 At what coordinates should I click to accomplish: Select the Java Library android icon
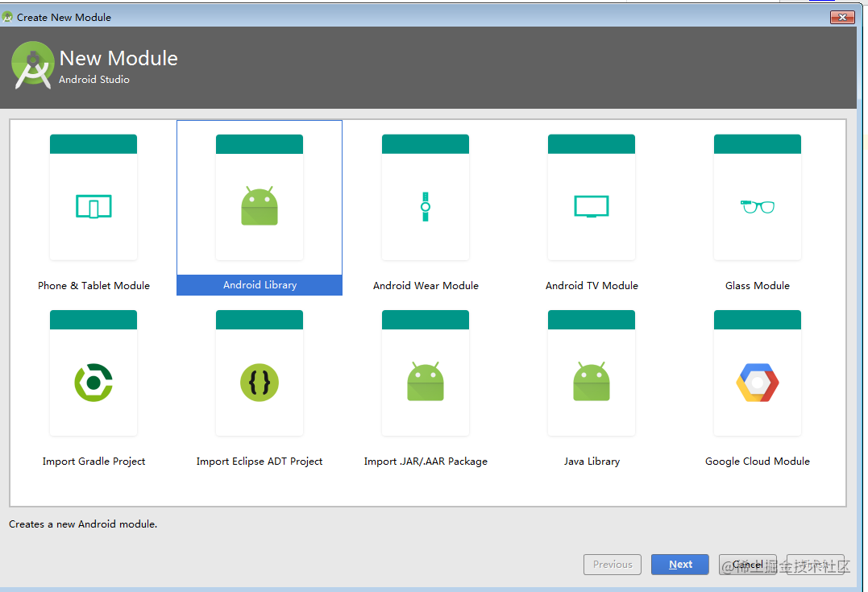click(x=592, y=381)
